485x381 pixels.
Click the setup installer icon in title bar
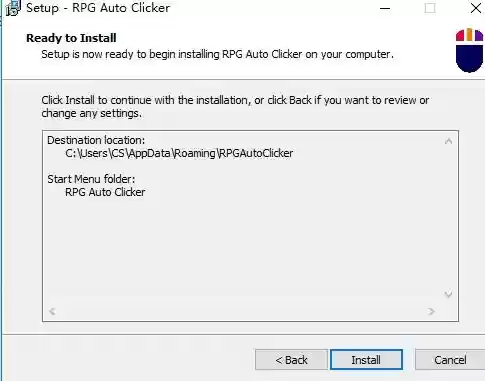(x=13, y=8)
